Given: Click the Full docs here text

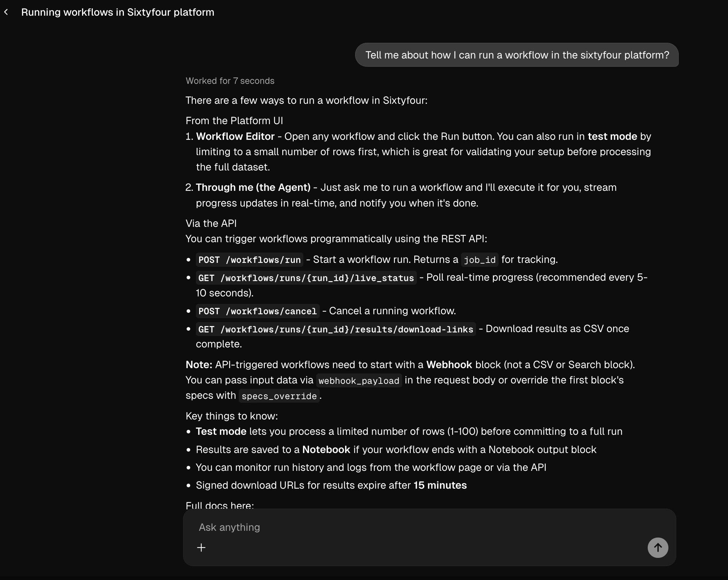Looking at the screenshot, I should [219, 505].
